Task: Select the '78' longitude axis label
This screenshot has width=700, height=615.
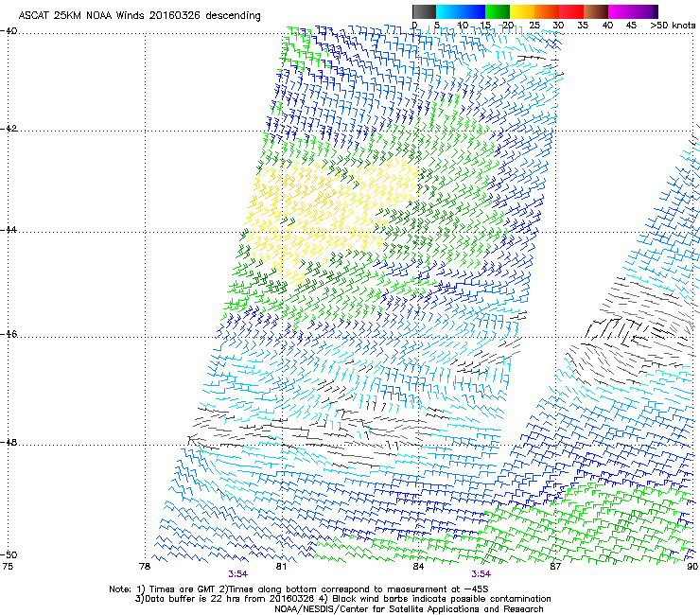Action: (145, 567)
